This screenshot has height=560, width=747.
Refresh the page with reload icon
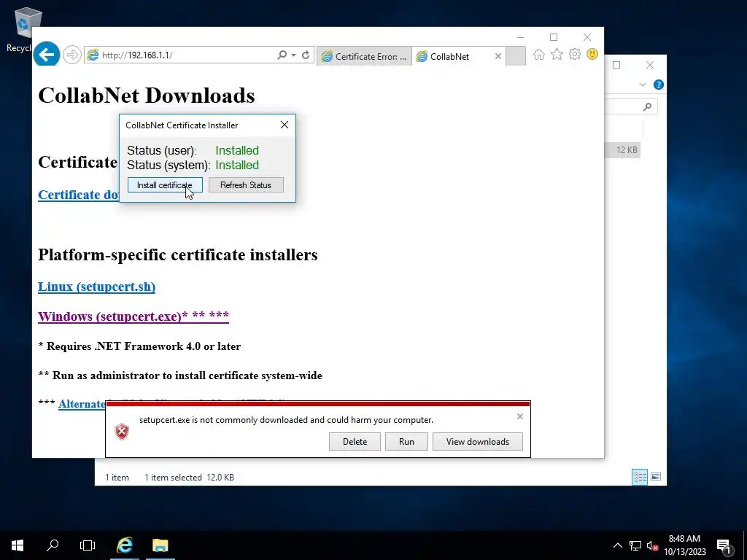[x=306, y=55]
